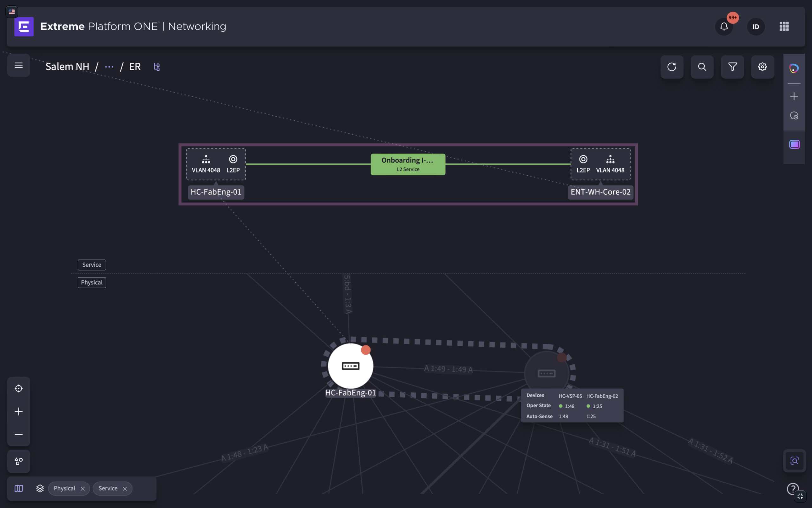
Task: Click the plus icon in right sidebar
Action: tap(794, 97)
